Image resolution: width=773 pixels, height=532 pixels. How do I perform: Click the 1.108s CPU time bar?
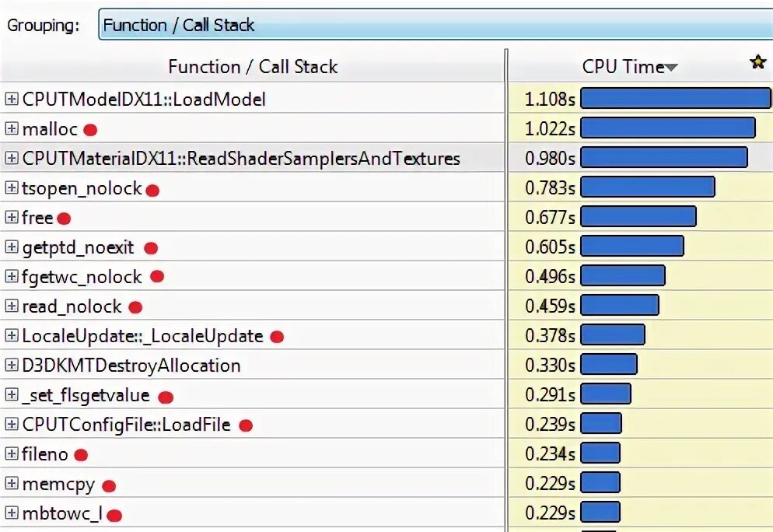pyautogui.click(x=675, y=99)
